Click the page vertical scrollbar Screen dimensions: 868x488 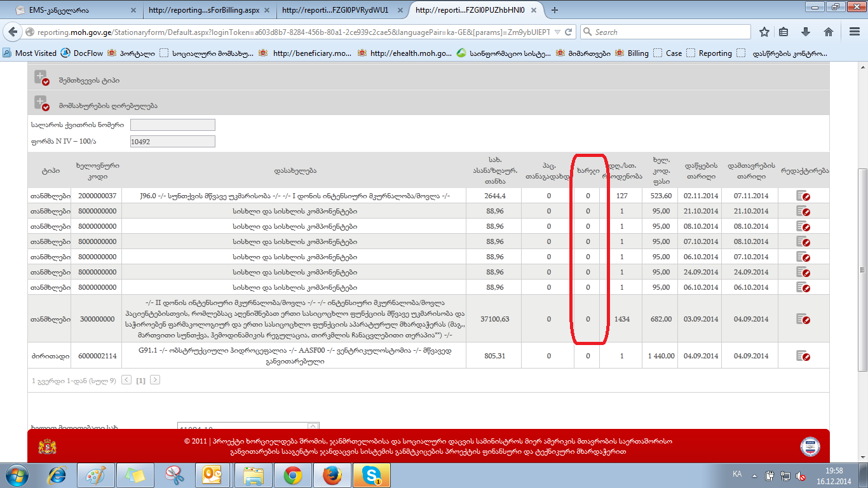(x=862, y=267)
